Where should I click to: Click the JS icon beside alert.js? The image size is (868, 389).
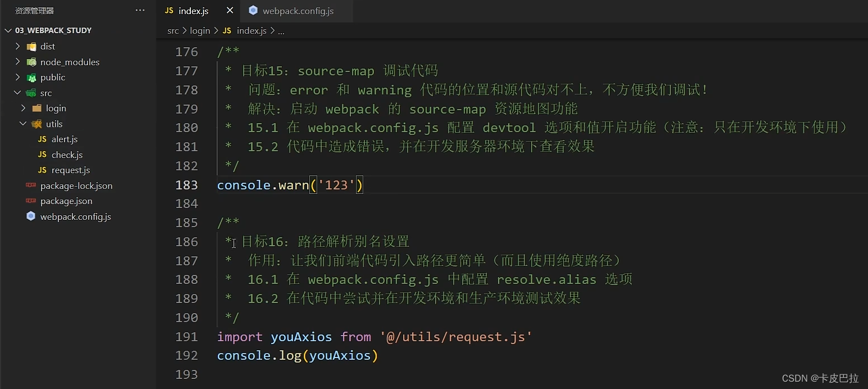42,139
